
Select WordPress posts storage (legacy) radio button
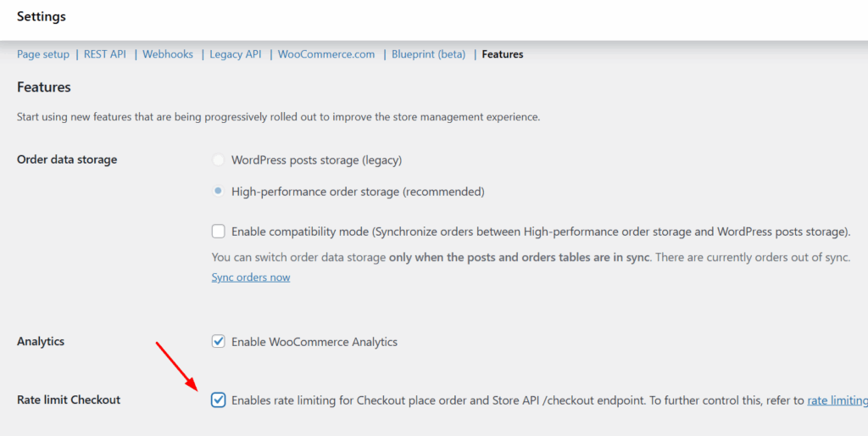click(x=219, y=159)
